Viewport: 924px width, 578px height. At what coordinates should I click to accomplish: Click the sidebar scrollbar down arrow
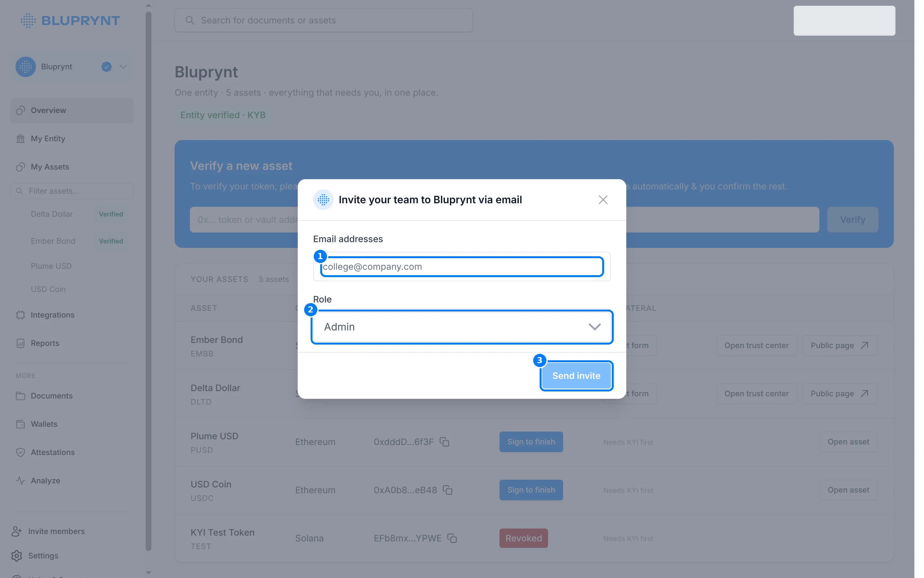pos(148,573)
